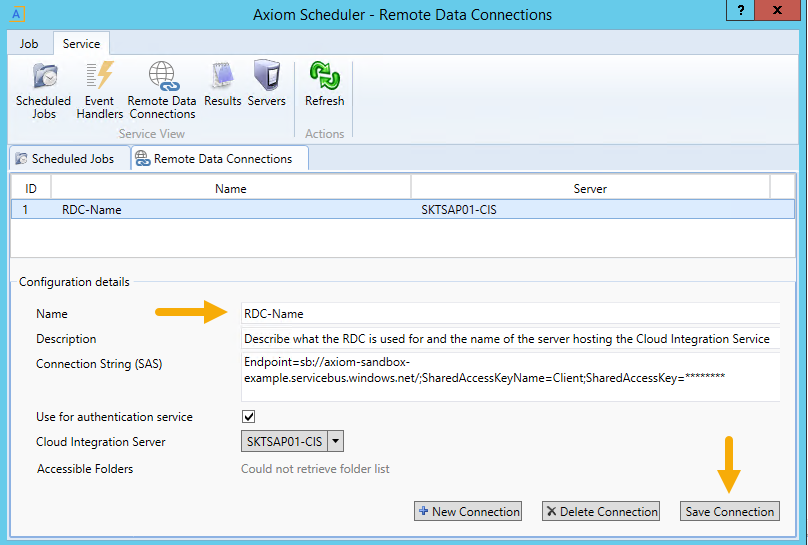
Task: Switch to the Service ribbon tab
Action: (81, 44)
